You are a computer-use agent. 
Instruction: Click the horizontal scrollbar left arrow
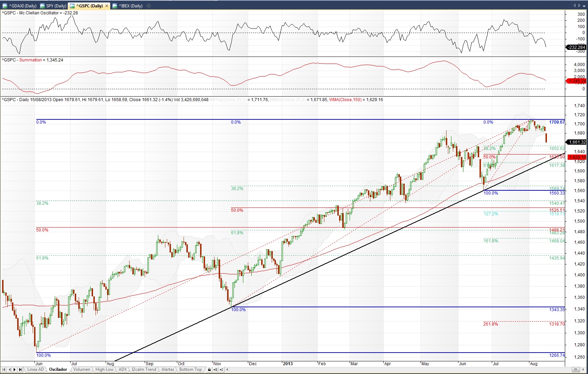coord(227,369)
